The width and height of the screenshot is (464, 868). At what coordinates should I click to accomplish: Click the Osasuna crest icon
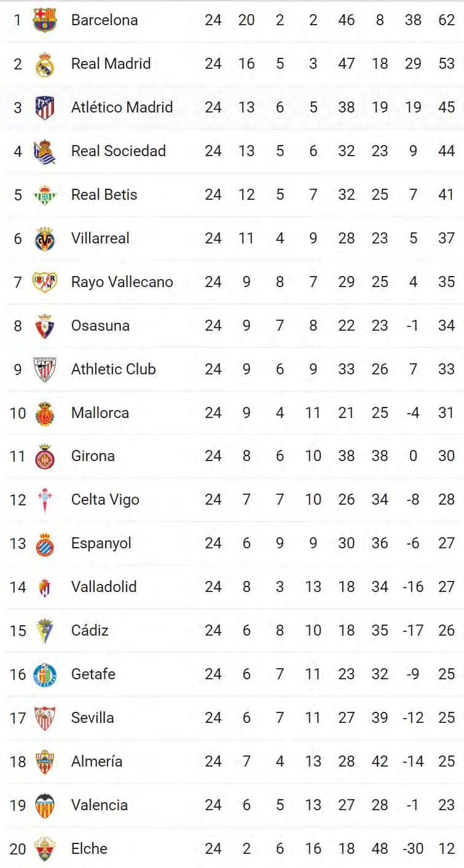(45, 326)
